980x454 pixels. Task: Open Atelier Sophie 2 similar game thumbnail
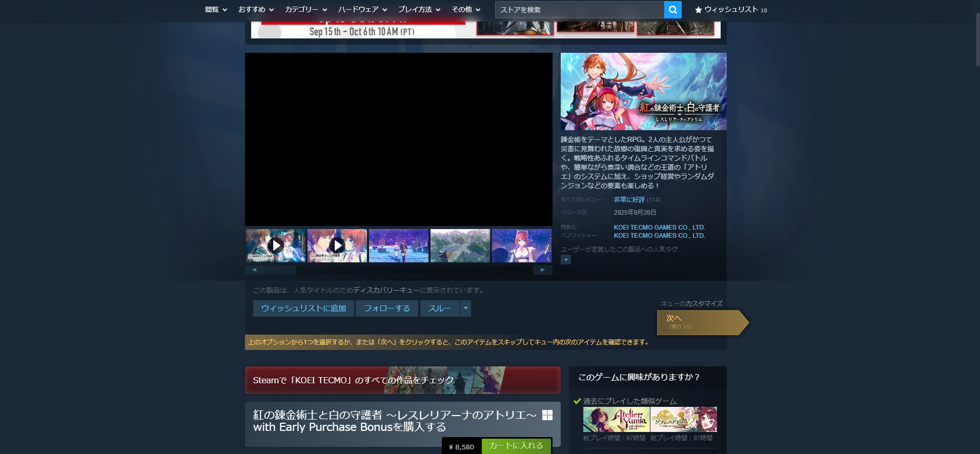(x=684, y=420)
